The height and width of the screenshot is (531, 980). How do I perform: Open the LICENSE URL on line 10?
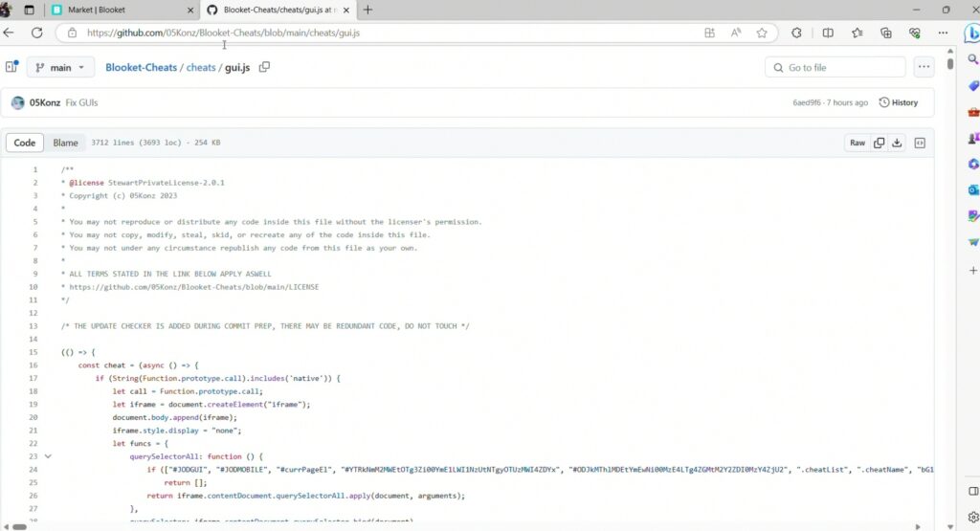pyautogui.click(x=193, y=287)
